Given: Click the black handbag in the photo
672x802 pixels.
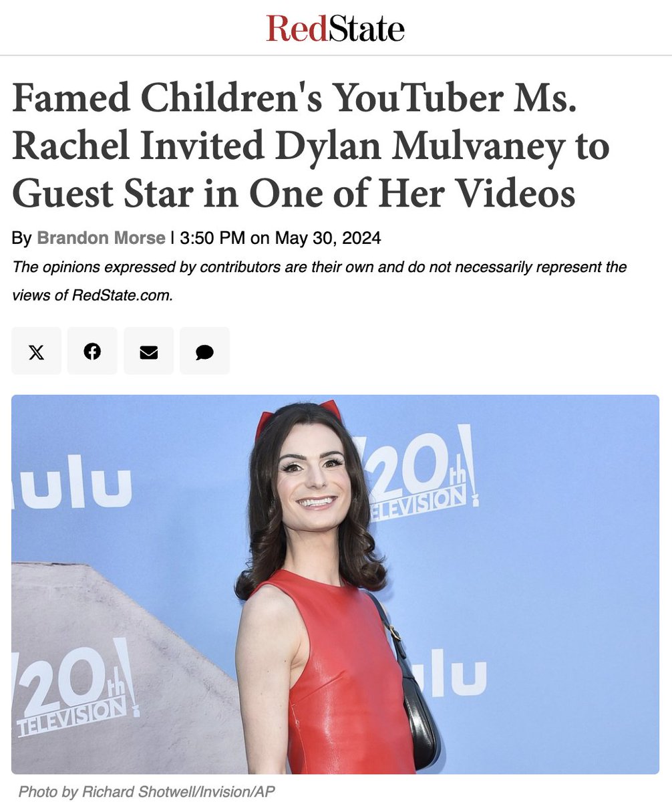Looking at the screenshot, I should pos(417,702).
